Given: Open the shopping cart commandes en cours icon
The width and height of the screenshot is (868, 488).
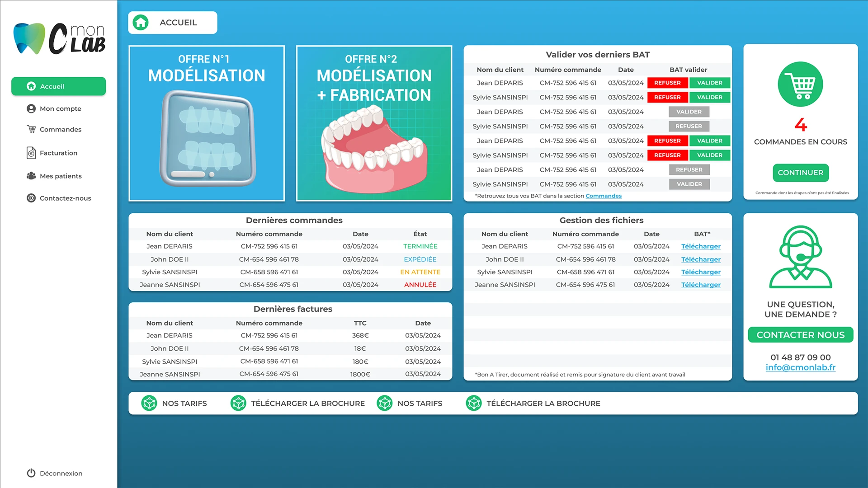Looking at the screenshot, I should pos(800,84).
